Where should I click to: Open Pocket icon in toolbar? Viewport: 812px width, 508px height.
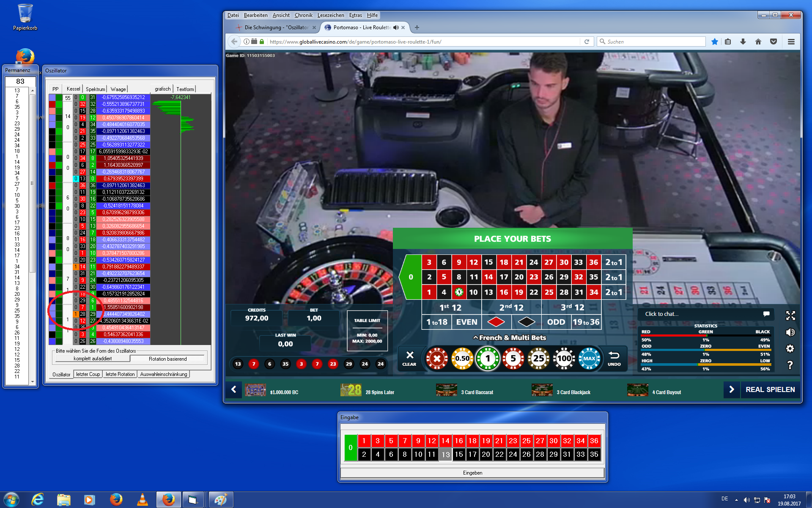tap(774, 41)
